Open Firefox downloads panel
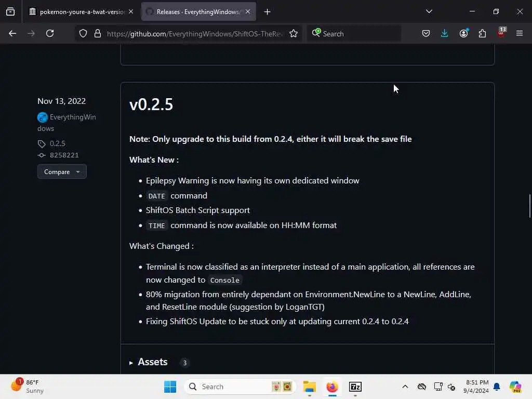 (445, 33)
